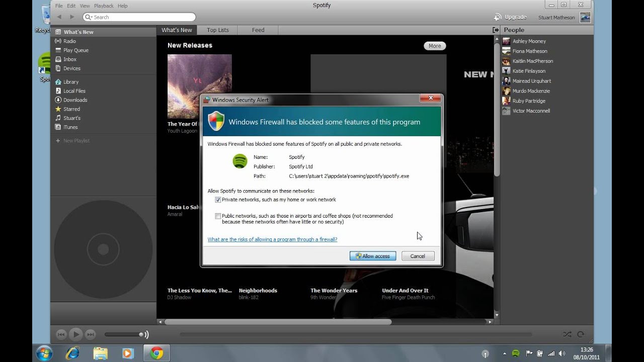Open the Playback menu
Image resolution: width=644 pixels, height=362 pixels.
(104, 6)
